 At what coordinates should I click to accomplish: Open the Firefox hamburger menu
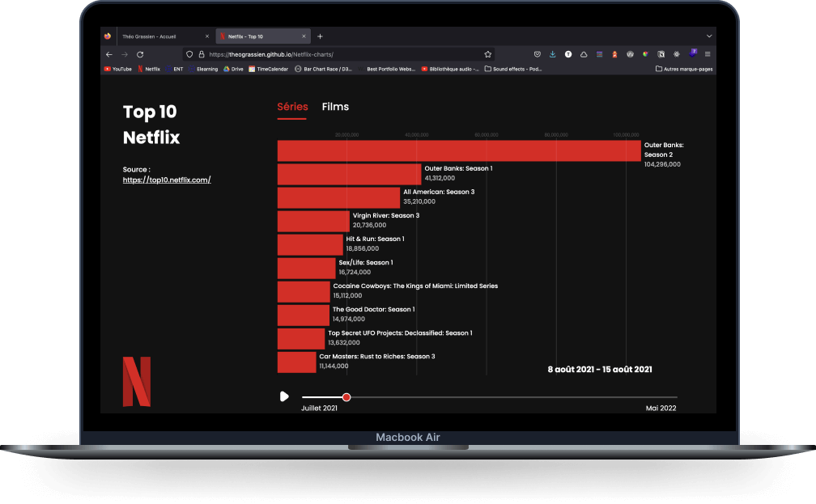pos(708,54)
